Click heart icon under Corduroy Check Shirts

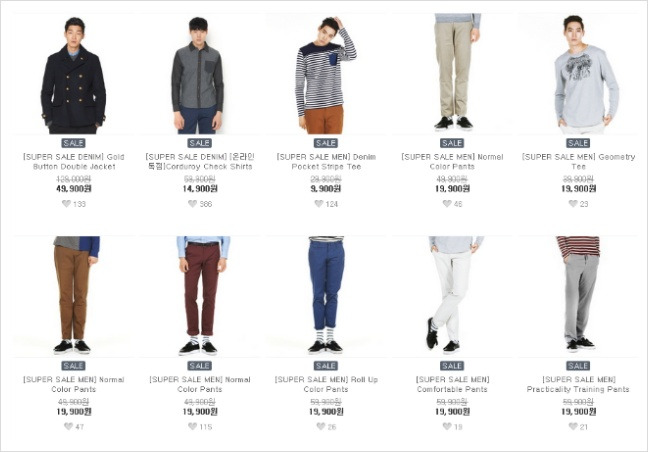click(x=193, y=204)
